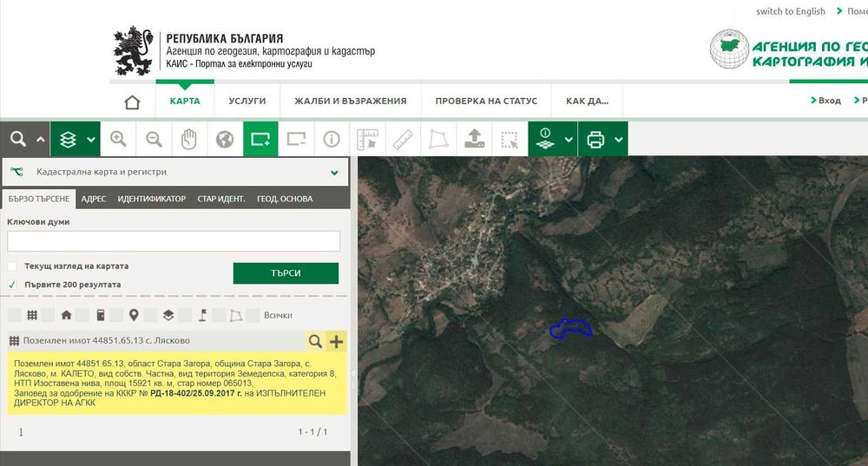Add result to selection with plus icon
Viewport: 868px width, 466px height.
coord(337,342)
